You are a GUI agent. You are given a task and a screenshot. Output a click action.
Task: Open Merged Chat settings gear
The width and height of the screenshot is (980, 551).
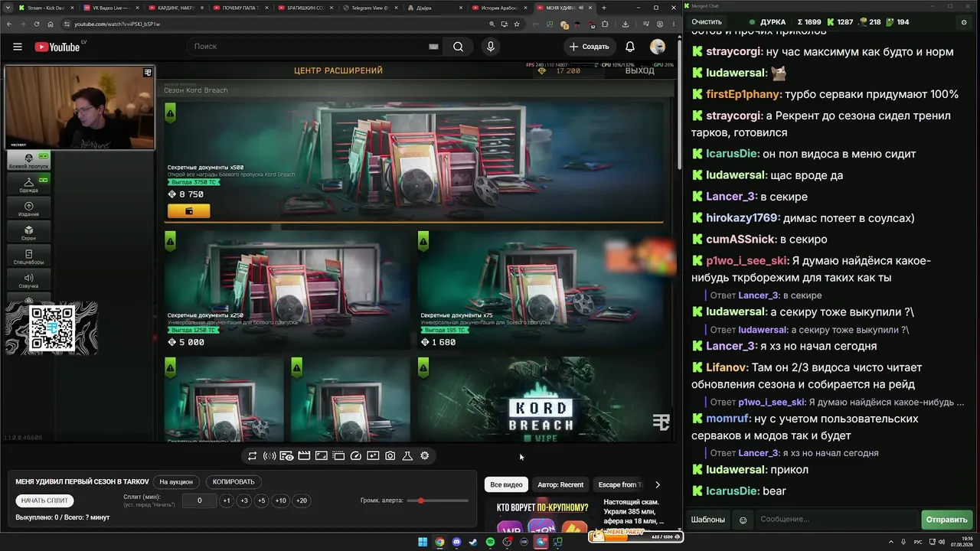click(x=964, y=22)
